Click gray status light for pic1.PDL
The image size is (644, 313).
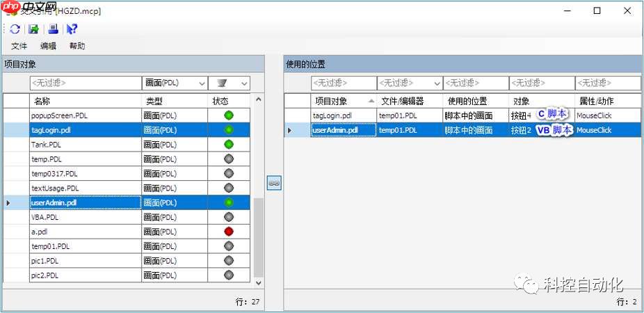229,260
